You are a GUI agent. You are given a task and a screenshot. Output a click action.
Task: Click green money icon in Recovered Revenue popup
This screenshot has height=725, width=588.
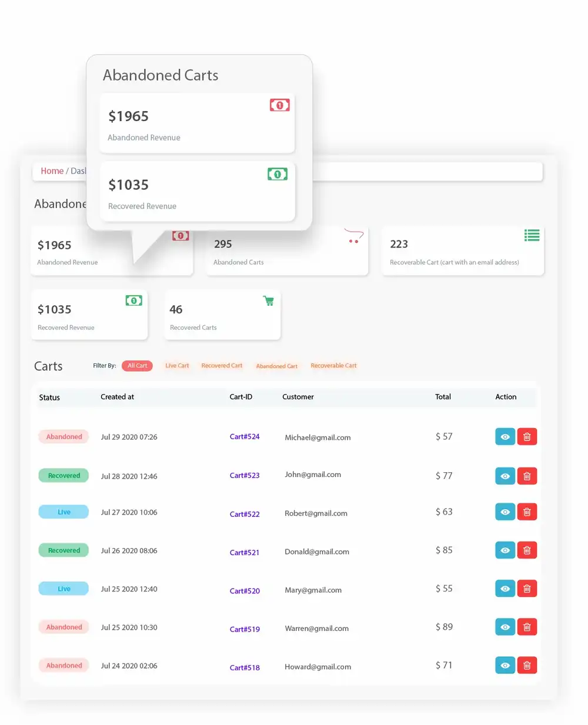[278, 174]
